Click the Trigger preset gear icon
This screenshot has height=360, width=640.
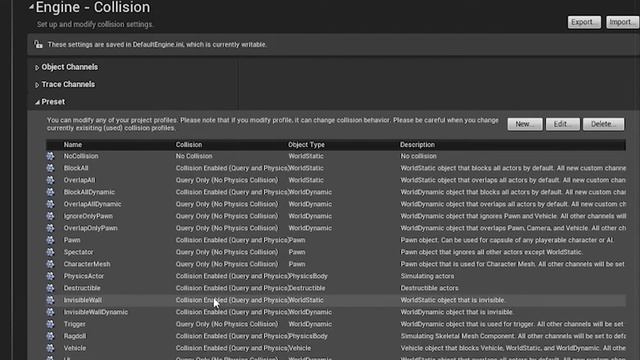tap(50, 324)
